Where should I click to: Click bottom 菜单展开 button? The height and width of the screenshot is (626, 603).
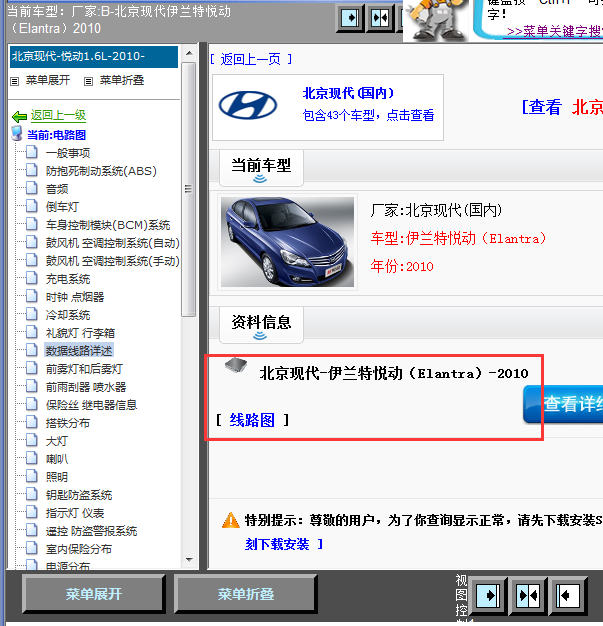click(94, 594)
